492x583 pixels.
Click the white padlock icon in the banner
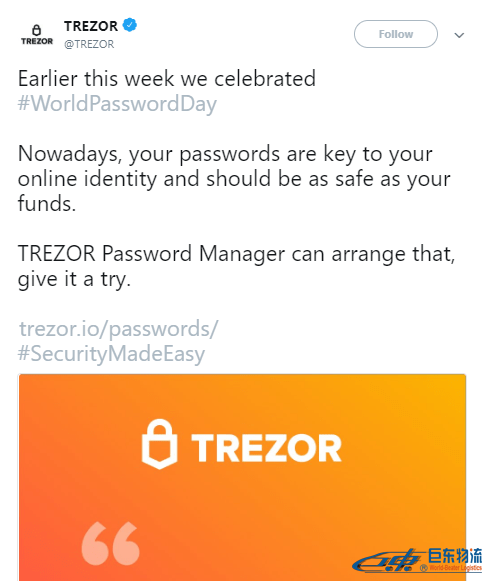[x=159, y=444]
